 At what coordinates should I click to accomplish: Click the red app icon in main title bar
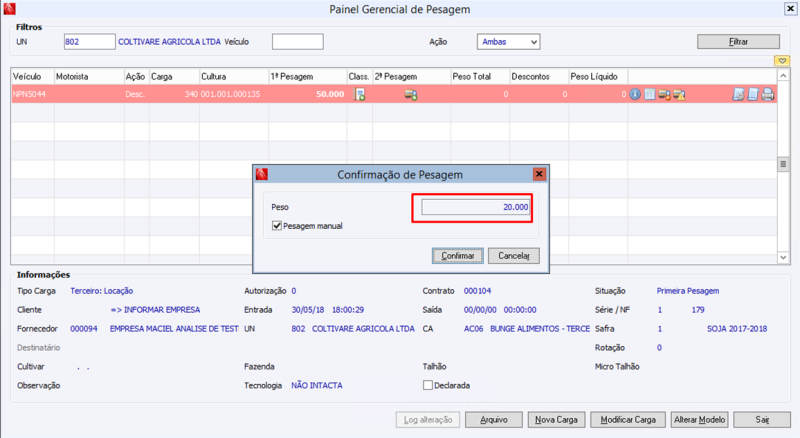[9, 9]
